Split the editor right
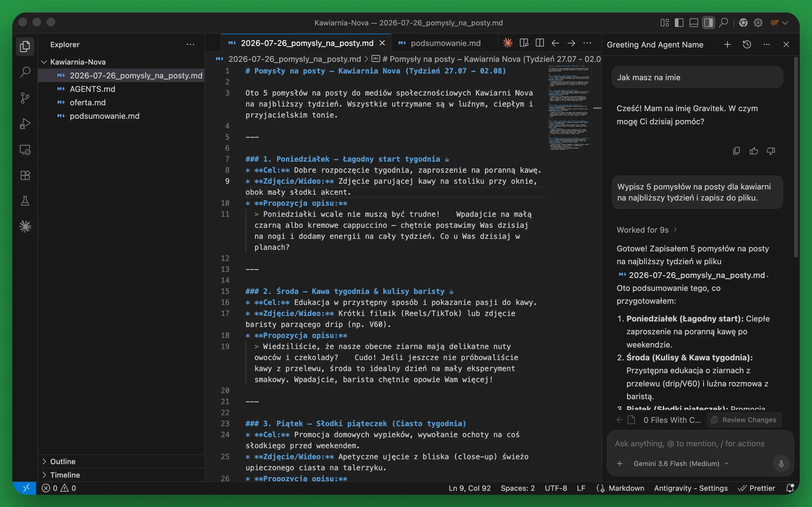This screenshot has height=507, width=812. click(x=539, y=43)
